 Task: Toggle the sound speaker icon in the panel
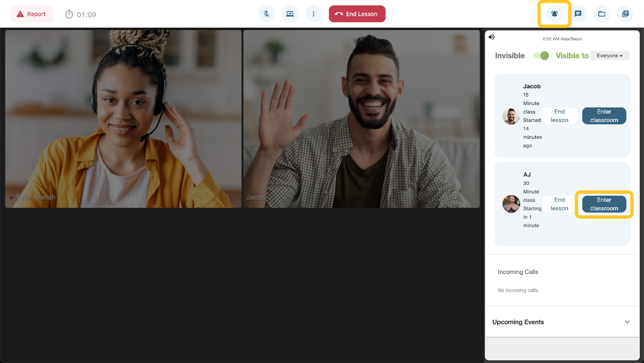(x=491, y=37)
